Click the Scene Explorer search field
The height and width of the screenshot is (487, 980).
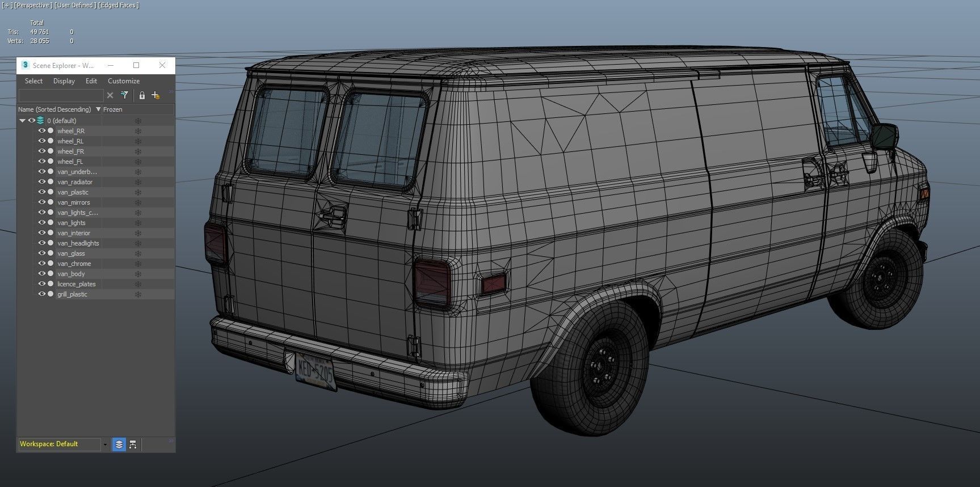click(61, 95)
